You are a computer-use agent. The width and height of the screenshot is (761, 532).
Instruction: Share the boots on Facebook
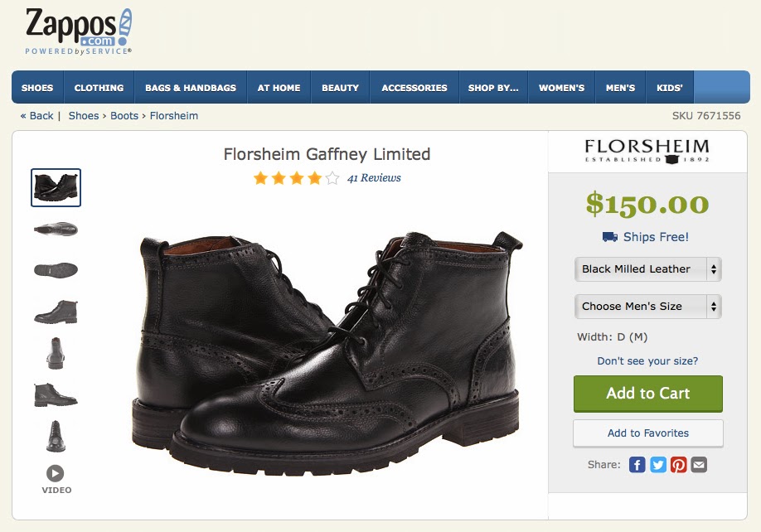pos(637,465)
